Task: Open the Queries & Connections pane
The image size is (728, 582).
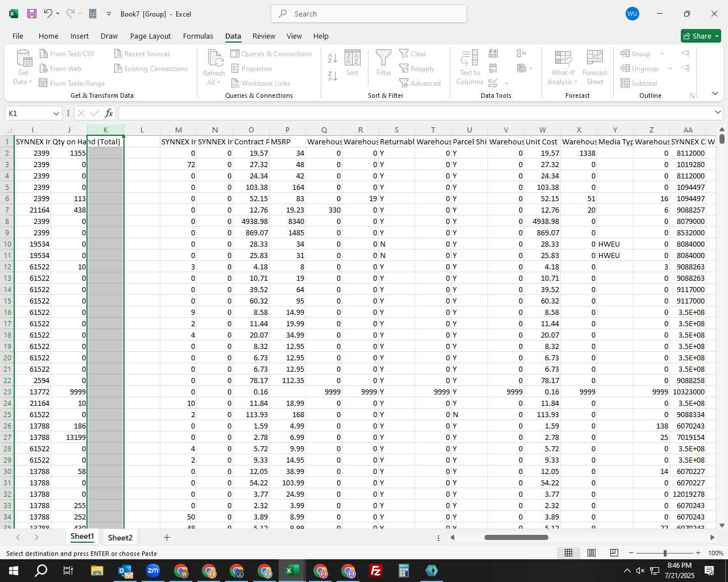Action: (x=271, y=53)
